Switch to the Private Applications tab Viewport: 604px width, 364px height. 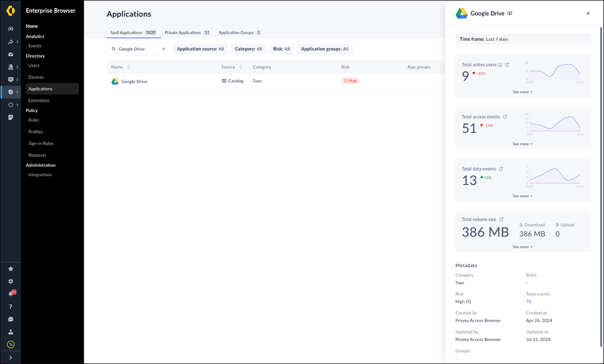(187, 33)
